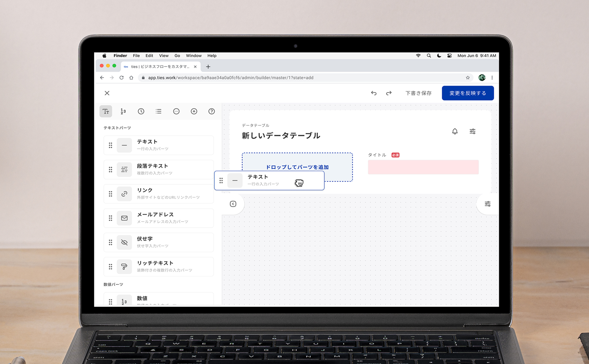Image resolution: width=589 pixels, height=364 pixels.
Task: Open the Edit menu
Action: pos(149,56)
